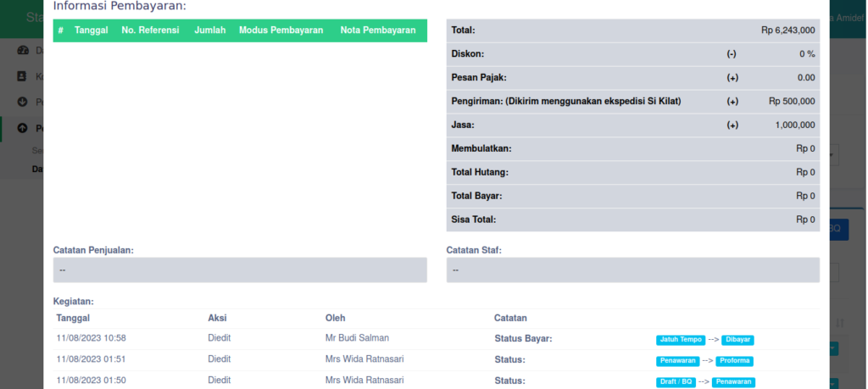Click the Proforma status badge

coord(734,361)
